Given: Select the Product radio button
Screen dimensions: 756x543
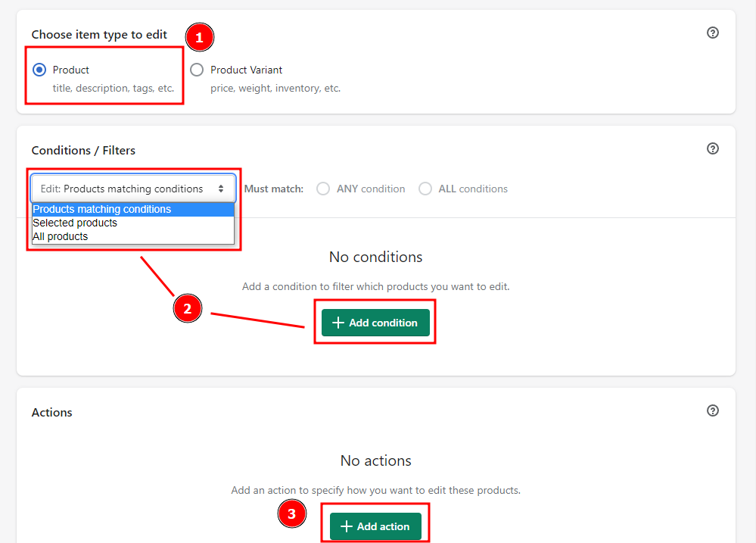Looking at the screenshot, I should coord(39,70).
